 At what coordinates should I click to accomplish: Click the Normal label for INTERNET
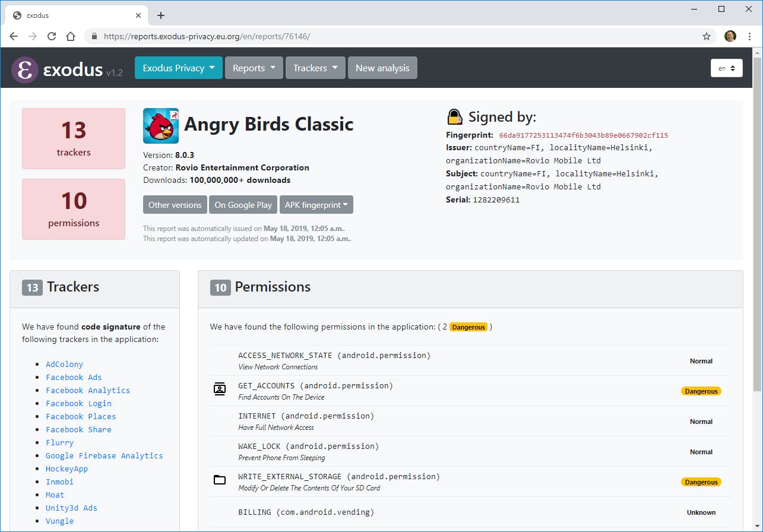click(701, 422)
